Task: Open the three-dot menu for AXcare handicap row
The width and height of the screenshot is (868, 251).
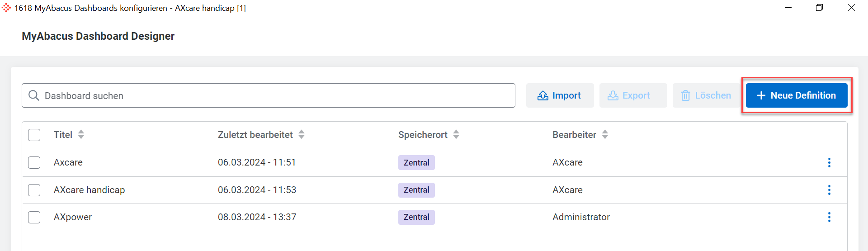Action: coord(829,190)
